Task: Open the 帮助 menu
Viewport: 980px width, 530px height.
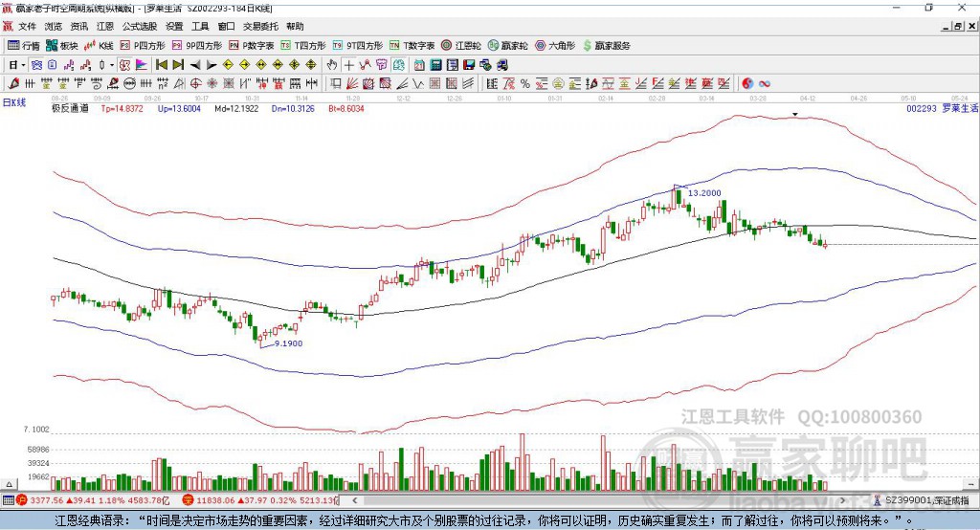Action: [x=295, y=26]
